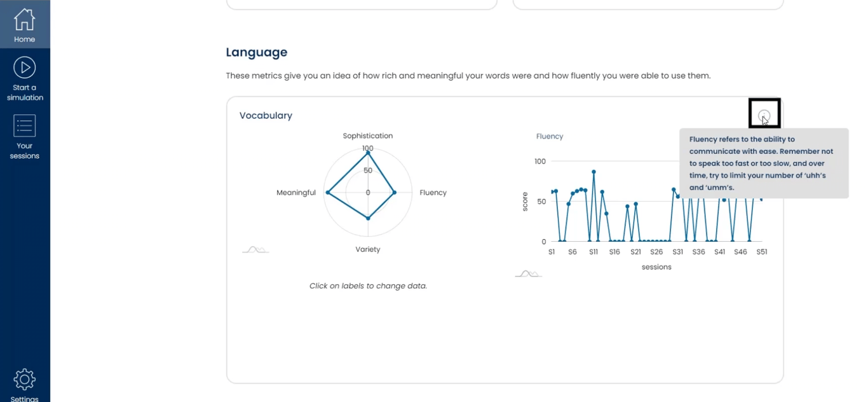Click radar chart's left Meaningful vertex point
The height and width of the screenshot is (402, 868).
(x=327, y=193)
